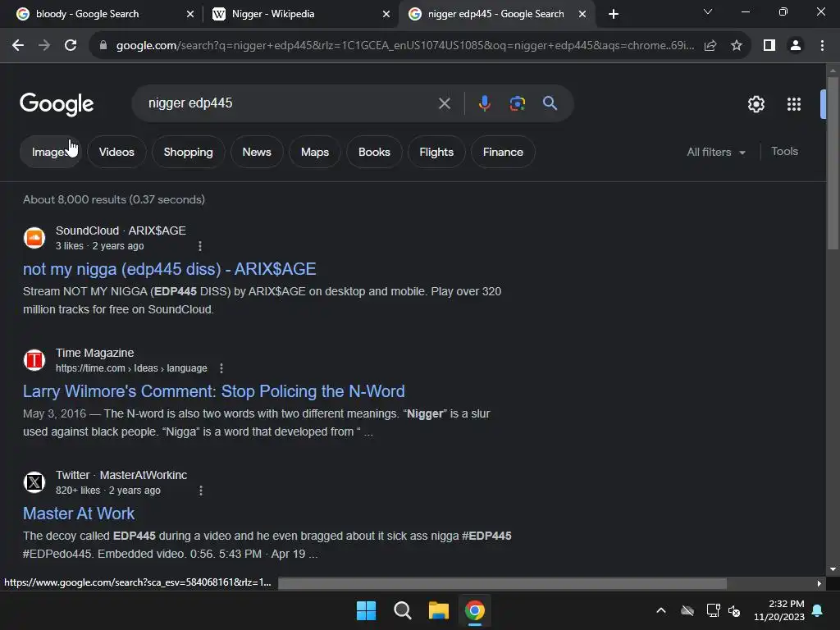Open the ARIX$AGE SoundCloud result link
This screenshot has width=840, height=630.
169,269
